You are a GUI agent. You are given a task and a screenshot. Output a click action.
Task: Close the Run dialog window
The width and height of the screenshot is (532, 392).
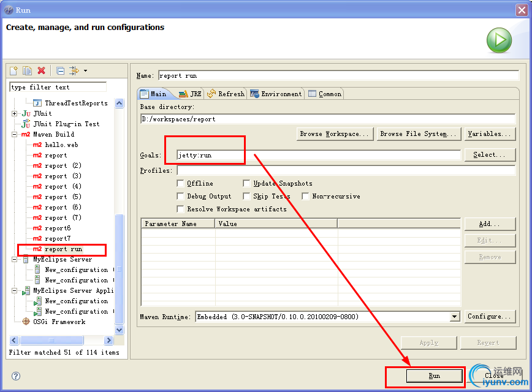coord(522,10)
